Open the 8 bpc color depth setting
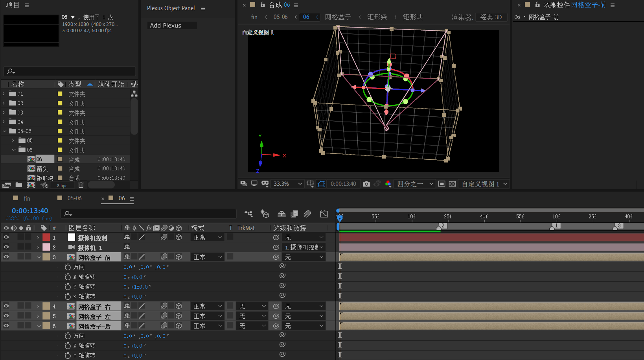Image resolution: width=644 pixels, height=360 pixels. (62, 186)
